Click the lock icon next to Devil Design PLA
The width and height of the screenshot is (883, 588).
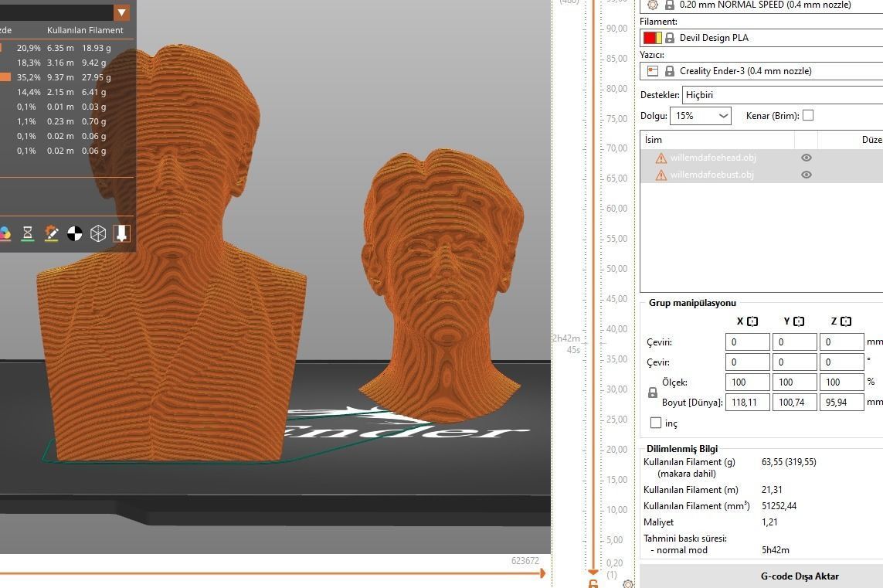(670, 38)
